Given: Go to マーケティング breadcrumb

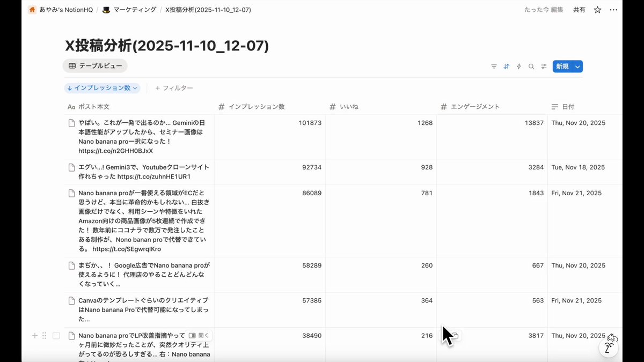Looking at the screenshot, I should (x=129, y=10).
